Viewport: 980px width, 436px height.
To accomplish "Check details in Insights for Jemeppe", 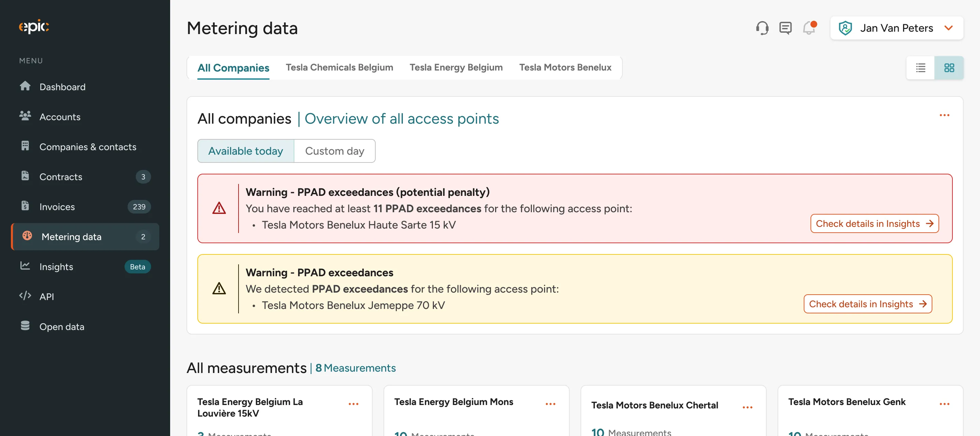I will (x=868, y=304).
